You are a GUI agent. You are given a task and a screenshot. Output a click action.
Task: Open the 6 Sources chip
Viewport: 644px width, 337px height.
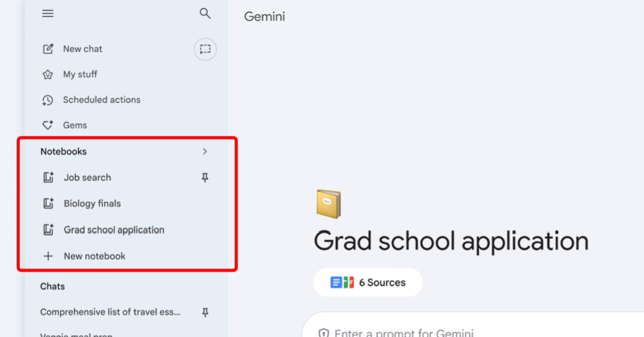(368, 282)
